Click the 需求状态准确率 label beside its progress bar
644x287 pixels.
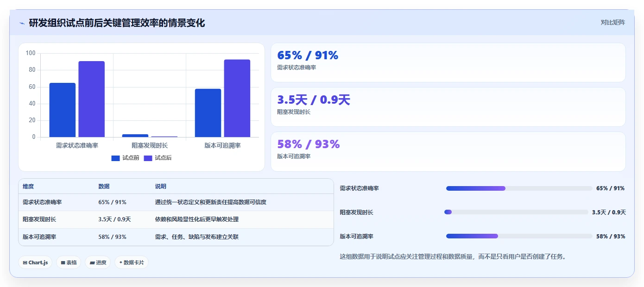click(x=359, y=188)
